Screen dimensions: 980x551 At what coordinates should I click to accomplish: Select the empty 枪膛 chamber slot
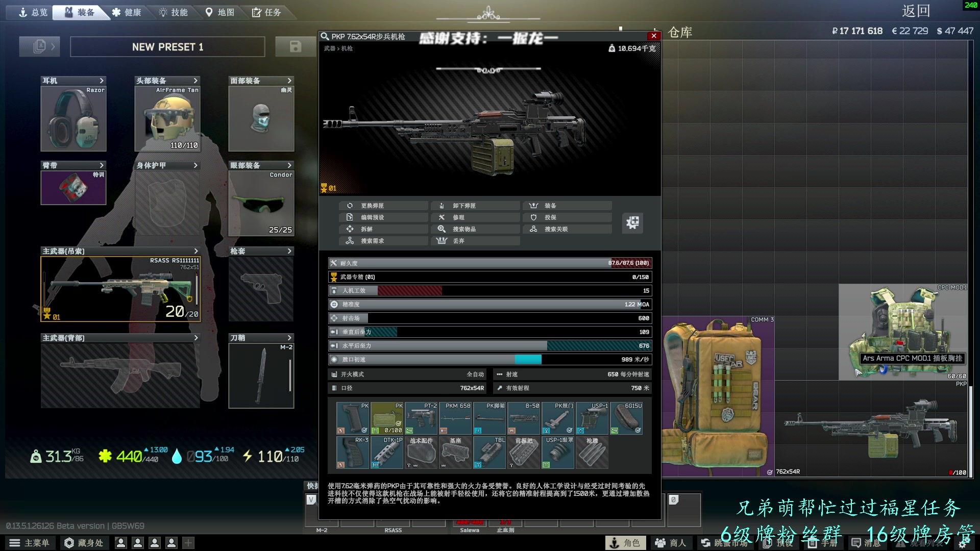tap(592, 453)
